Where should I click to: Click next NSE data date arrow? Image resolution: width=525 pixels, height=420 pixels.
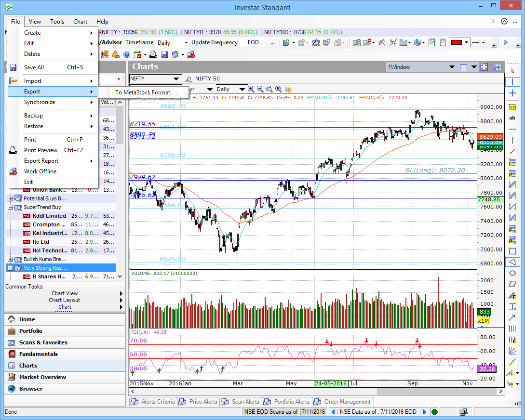pyautogui.click(x=425, y=412)
